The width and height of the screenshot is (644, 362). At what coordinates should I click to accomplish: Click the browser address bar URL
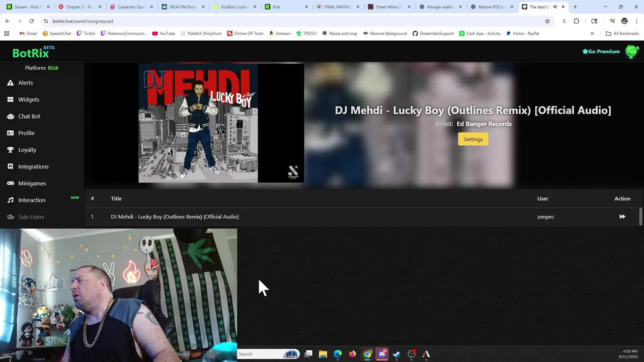pyautogui.click(x=83, y=21)
